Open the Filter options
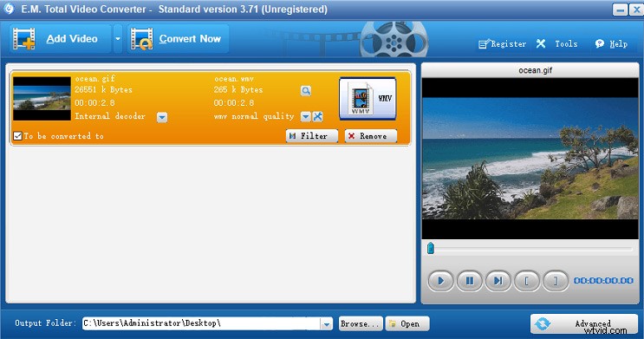 click(312, 136)
